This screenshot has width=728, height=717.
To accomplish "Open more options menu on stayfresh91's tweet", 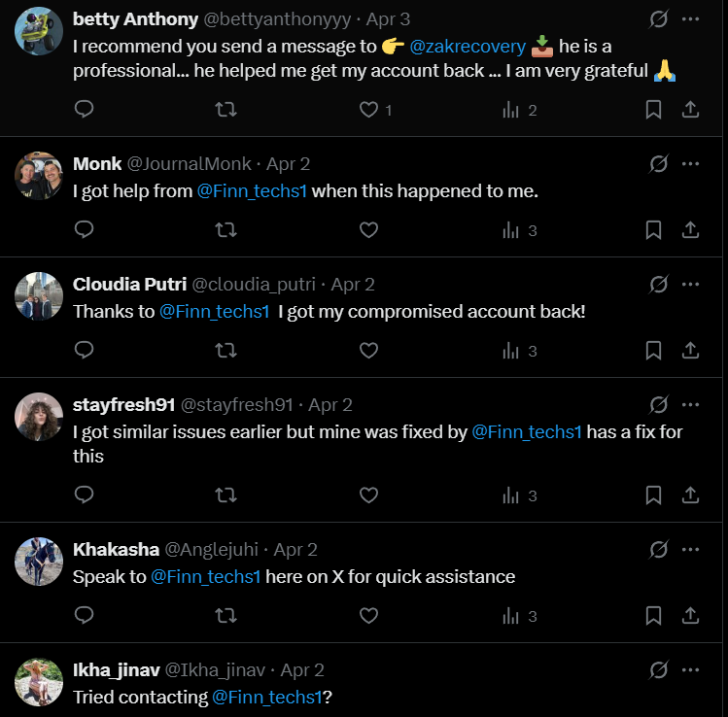I will (x=691, y=405).
